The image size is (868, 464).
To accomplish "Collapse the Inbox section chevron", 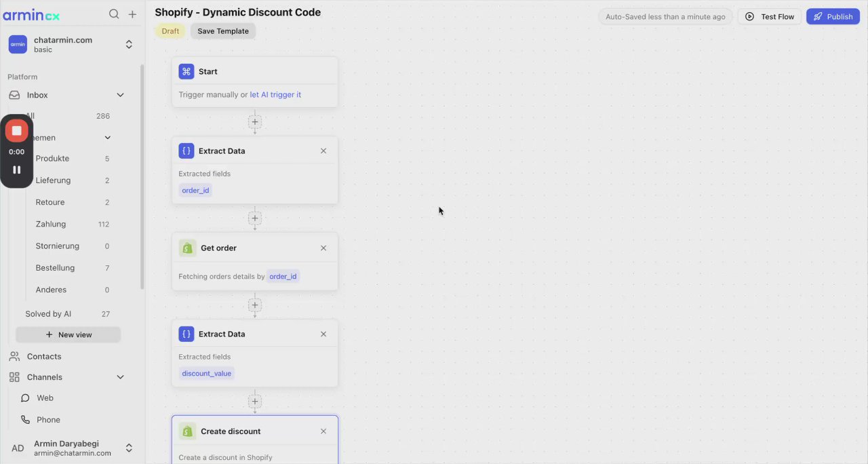I will [120, 95].
